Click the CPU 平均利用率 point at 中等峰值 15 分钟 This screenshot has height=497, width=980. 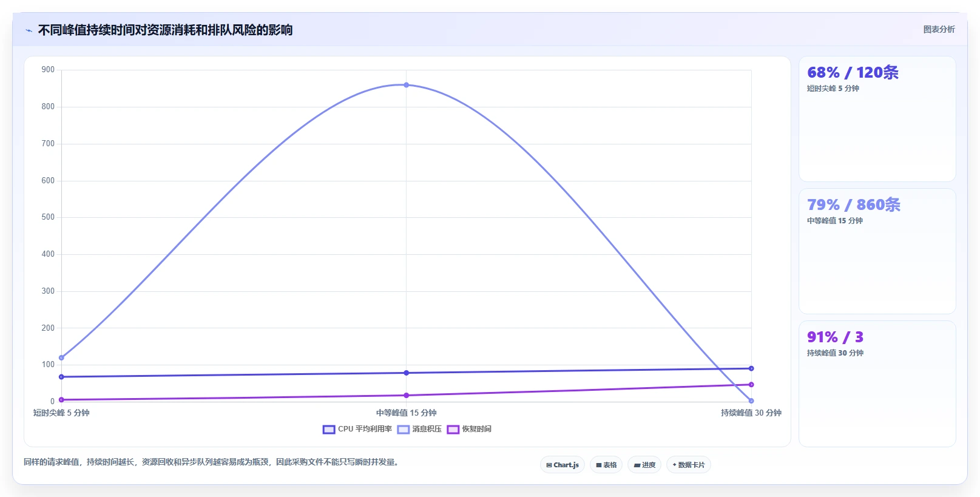[407, 373]
